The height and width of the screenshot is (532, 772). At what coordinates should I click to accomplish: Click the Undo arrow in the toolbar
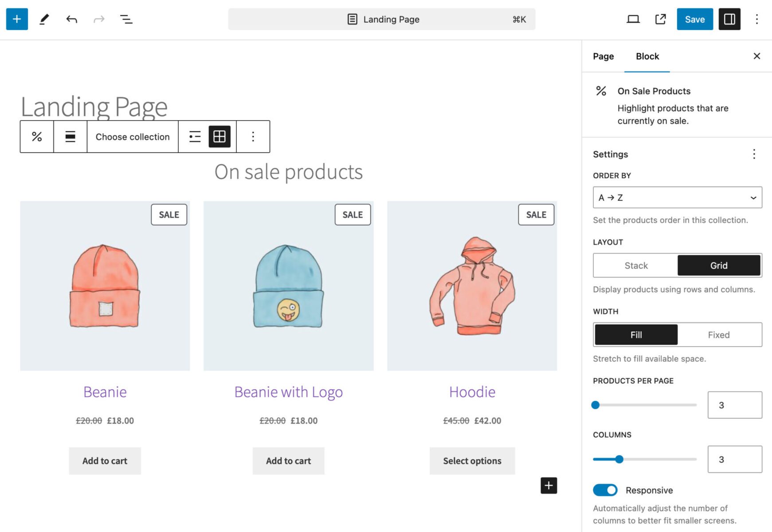tap(71, 19)
